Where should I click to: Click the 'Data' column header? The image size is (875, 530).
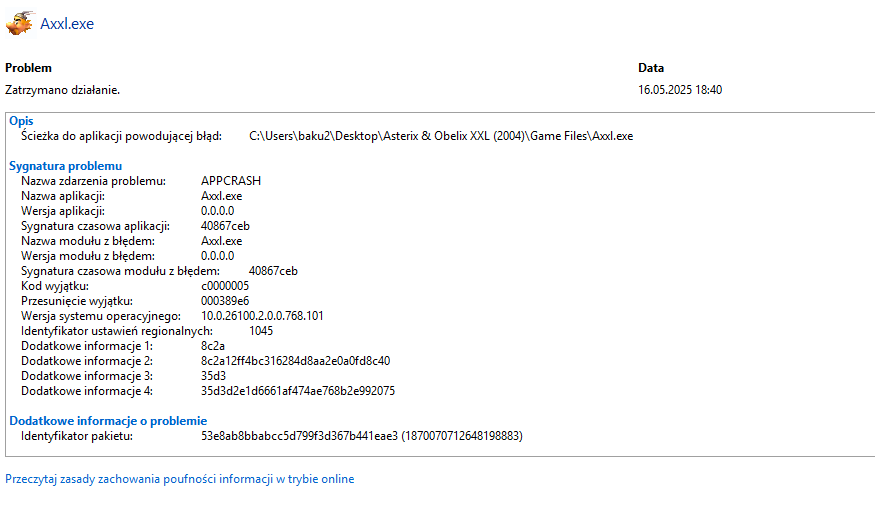[651, 68]
